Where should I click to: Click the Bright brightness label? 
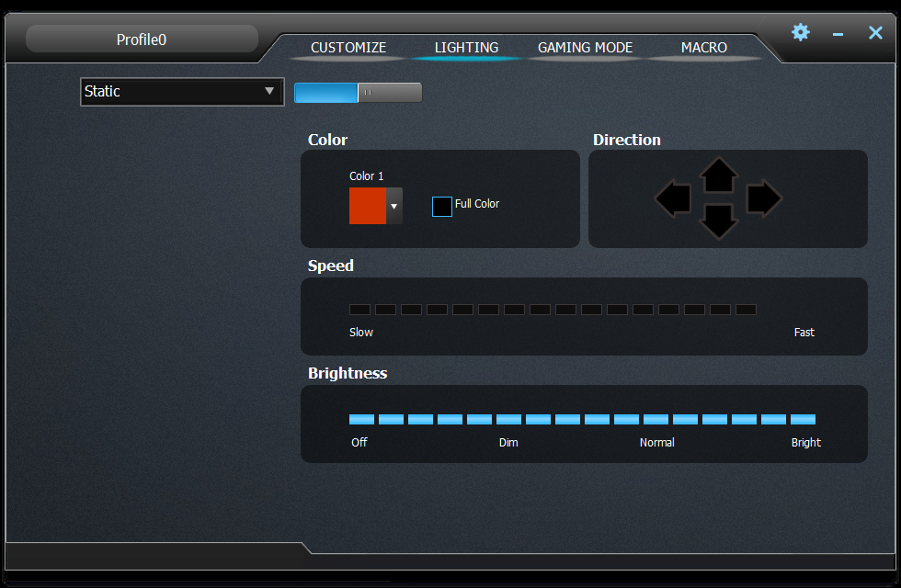pos(805,442)
